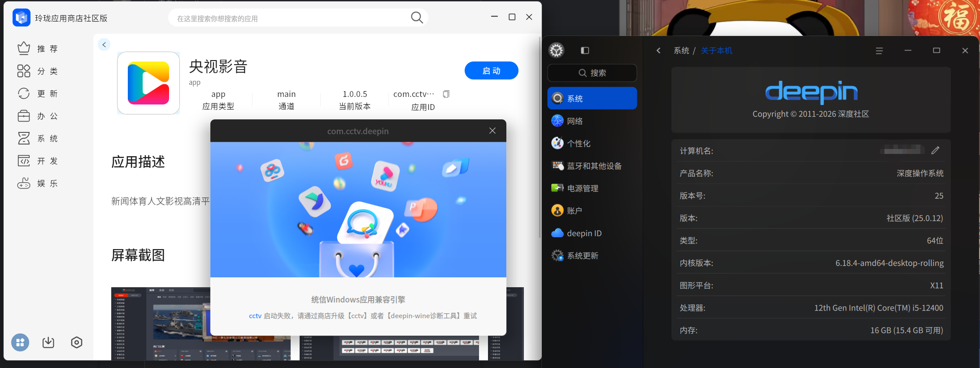Click the search magnifier icon in app store

(417, 18)
